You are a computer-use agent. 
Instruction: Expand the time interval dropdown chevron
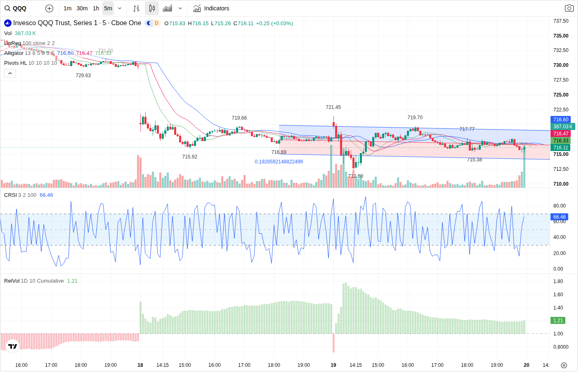point(120,8)
